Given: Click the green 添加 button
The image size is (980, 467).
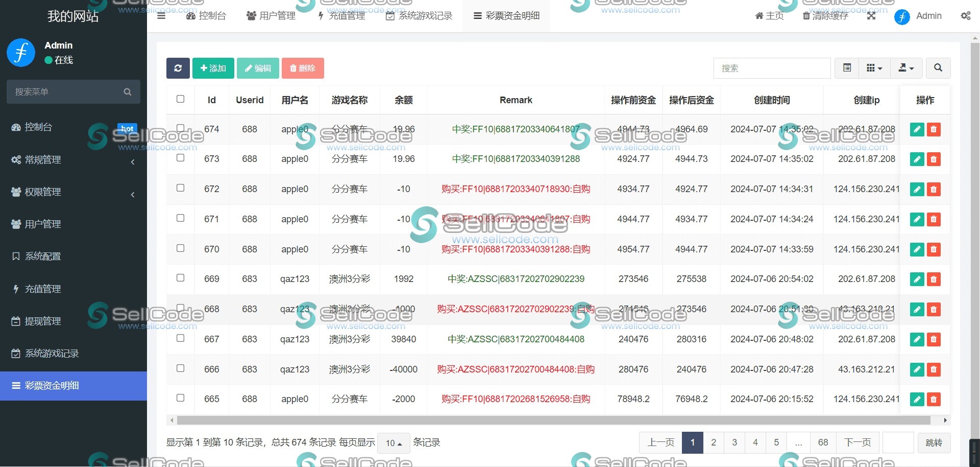Looking at the screenshot, I should pyautogui.click(x=213, y=68).
